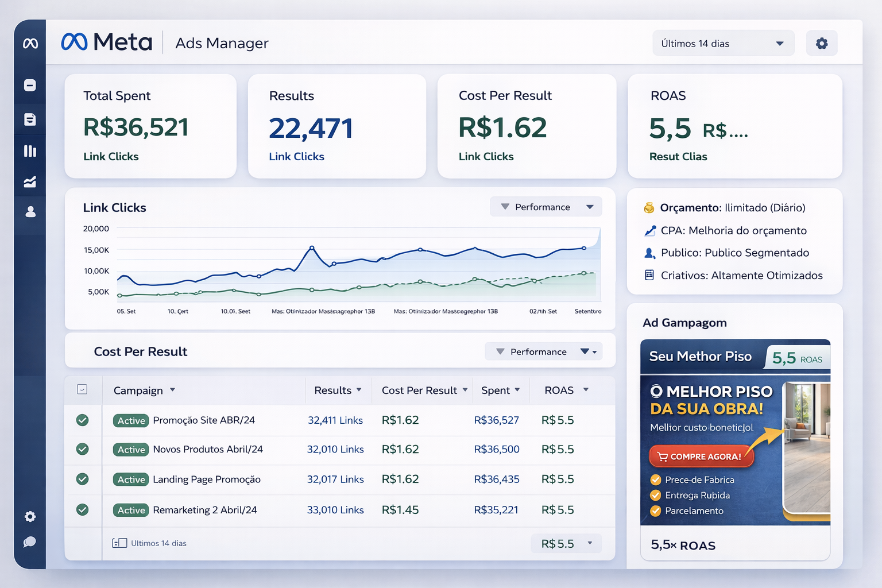Open the Performance dropdown on Link Clicks chart
The height and width of the screenshot is (588, 882).
point(545,206)
